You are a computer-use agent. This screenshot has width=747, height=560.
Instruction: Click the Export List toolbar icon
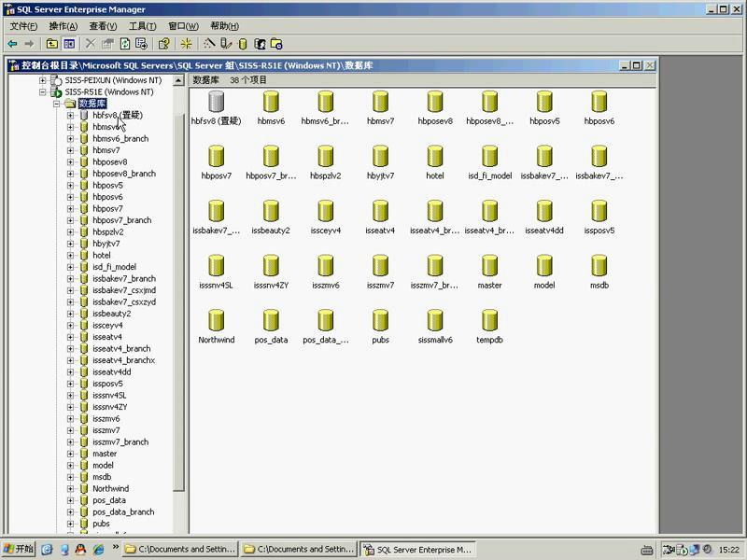click(x=142, y=44)
